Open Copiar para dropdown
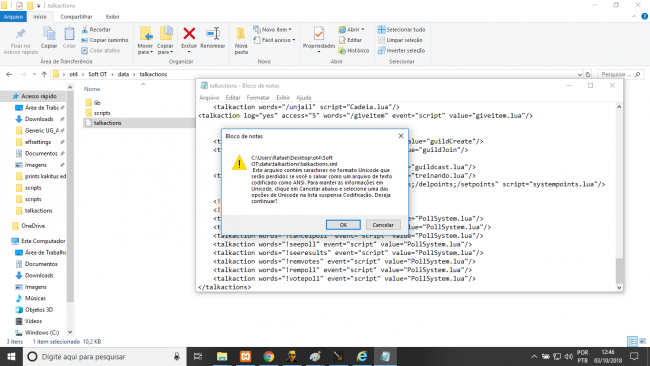Viewport: 650px width, 366px height. tap(165, 41)
